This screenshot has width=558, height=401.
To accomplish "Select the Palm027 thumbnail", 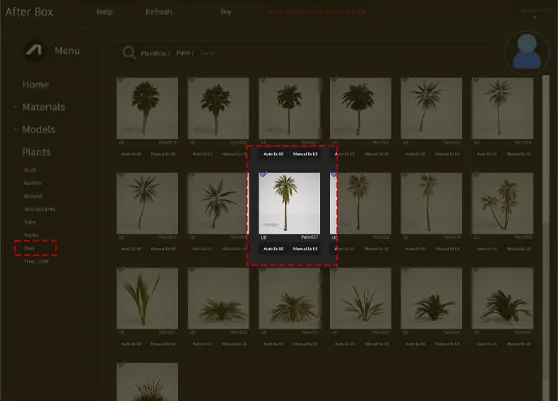I will tap(289, 204).
